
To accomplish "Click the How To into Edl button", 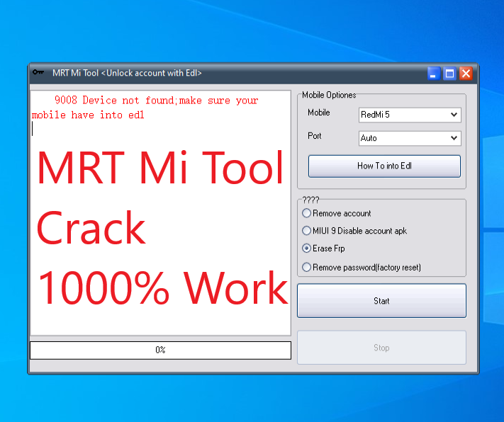I will 384,166.
